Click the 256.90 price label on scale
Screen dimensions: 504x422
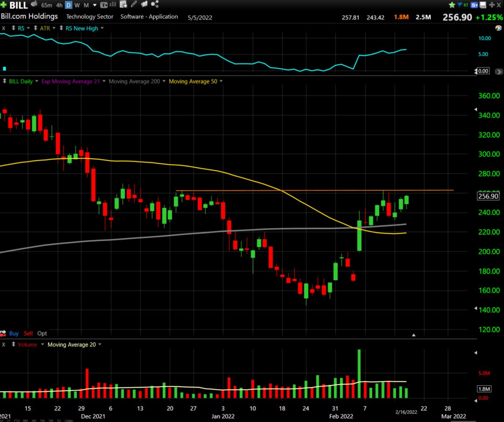click(x=488, y=196)
